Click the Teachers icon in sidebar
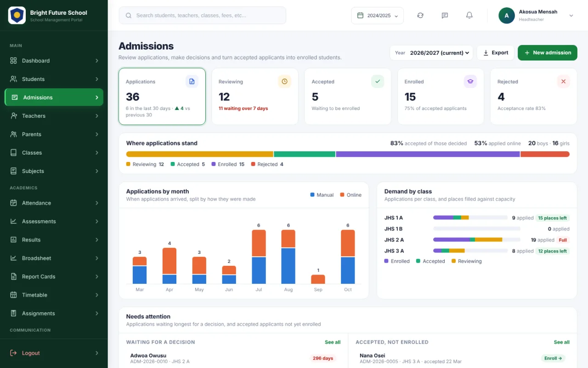Viewport: 588px width, 368px height. 14,116
